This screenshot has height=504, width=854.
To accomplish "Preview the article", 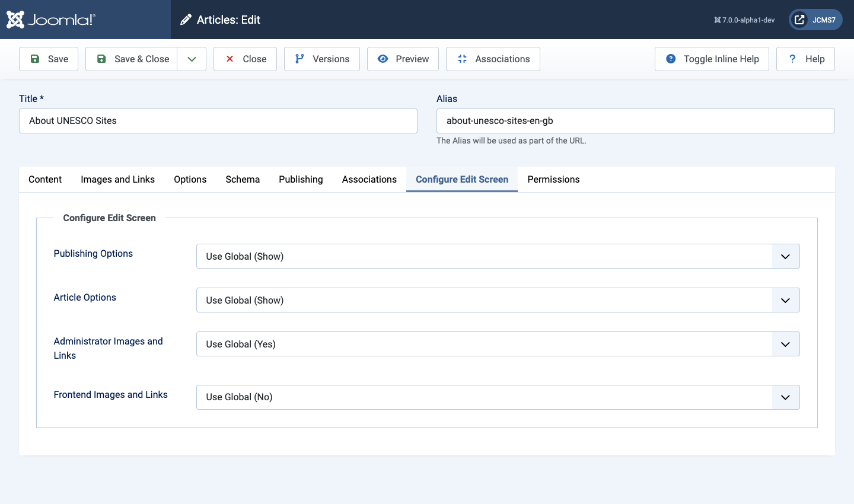I will [403, 59].
